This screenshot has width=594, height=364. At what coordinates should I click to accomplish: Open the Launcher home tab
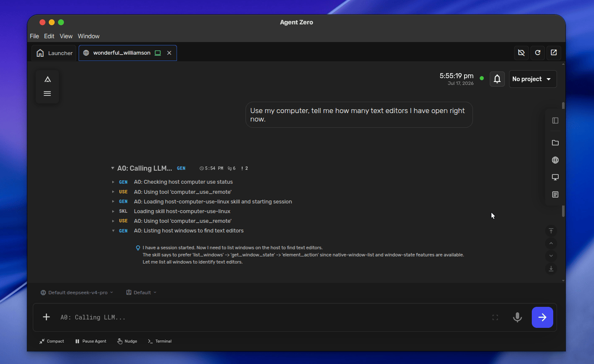54,53
